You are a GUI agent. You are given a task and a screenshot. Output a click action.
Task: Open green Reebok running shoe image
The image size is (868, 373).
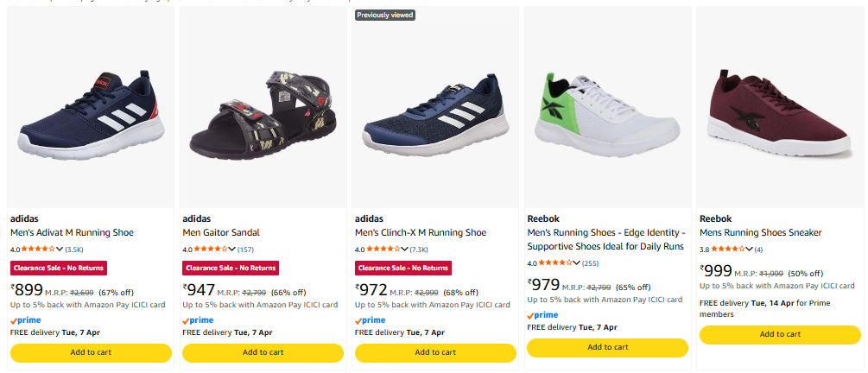click(x=608, y=108)
